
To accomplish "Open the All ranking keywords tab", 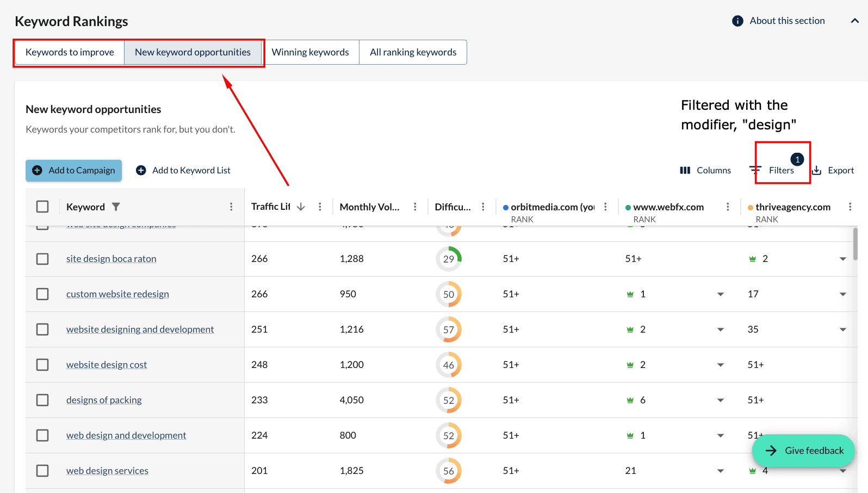I will point(413,52).
